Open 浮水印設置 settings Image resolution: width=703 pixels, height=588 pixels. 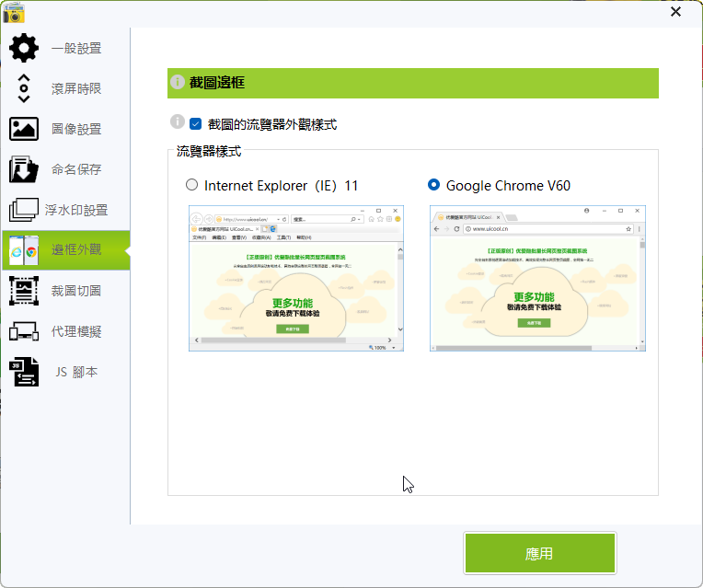click(x=66, y=210)
